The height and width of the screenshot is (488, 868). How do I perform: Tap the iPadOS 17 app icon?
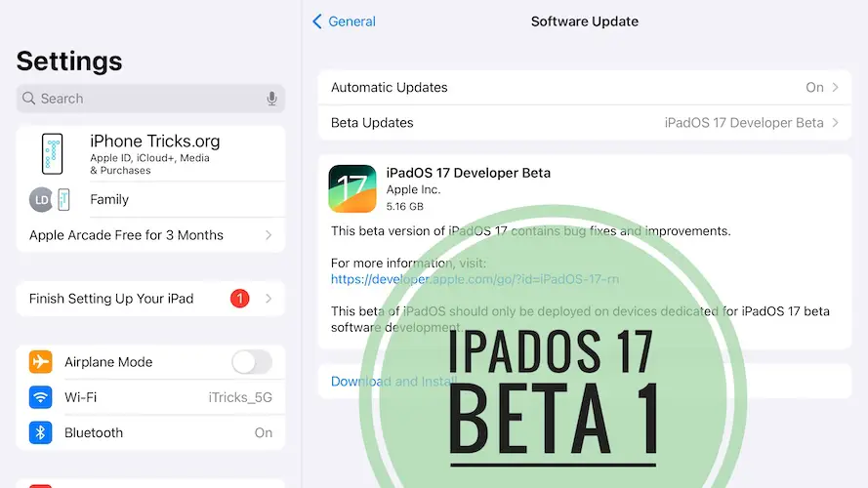[x=352, y=188]
